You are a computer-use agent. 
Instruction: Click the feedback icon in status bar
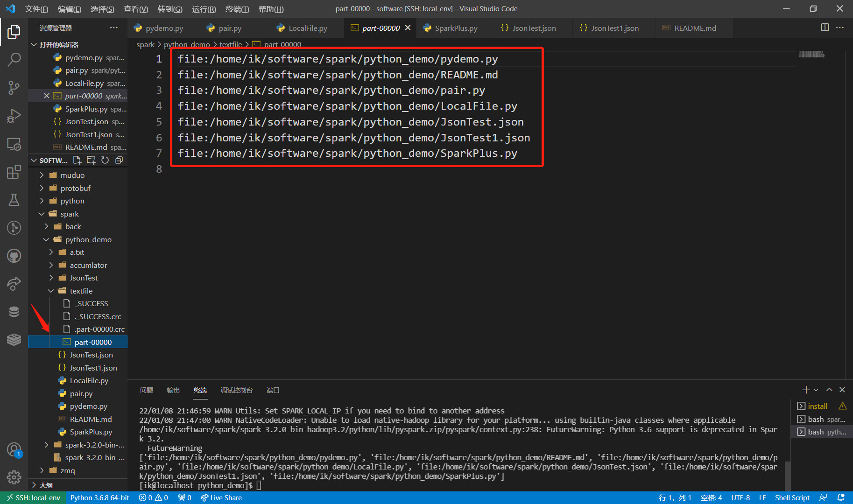tap(823, 497)
